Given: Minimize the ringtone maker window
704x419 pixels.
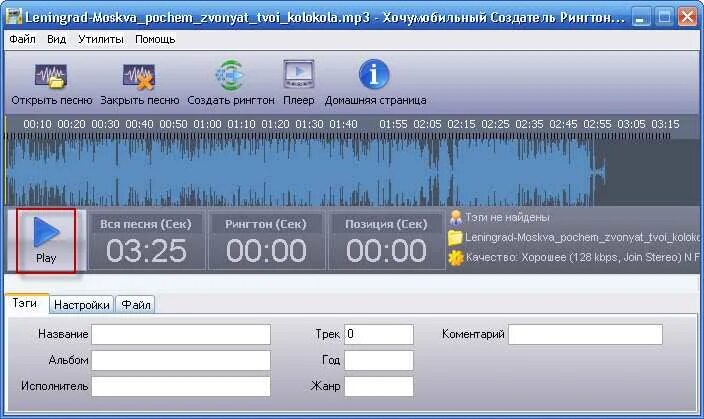Looking at the screenshot, I should [641, 18].
